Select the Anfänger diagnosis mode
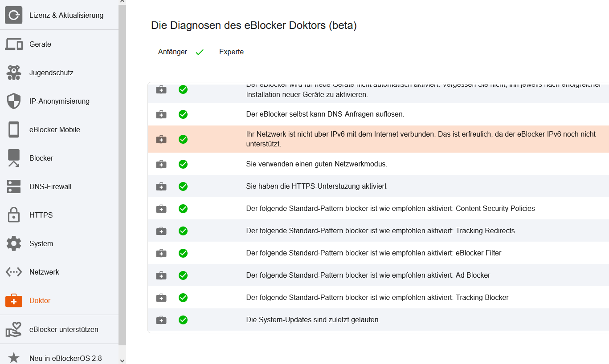The height and width of the screenshot is (364, 609). tap(172, 52)
